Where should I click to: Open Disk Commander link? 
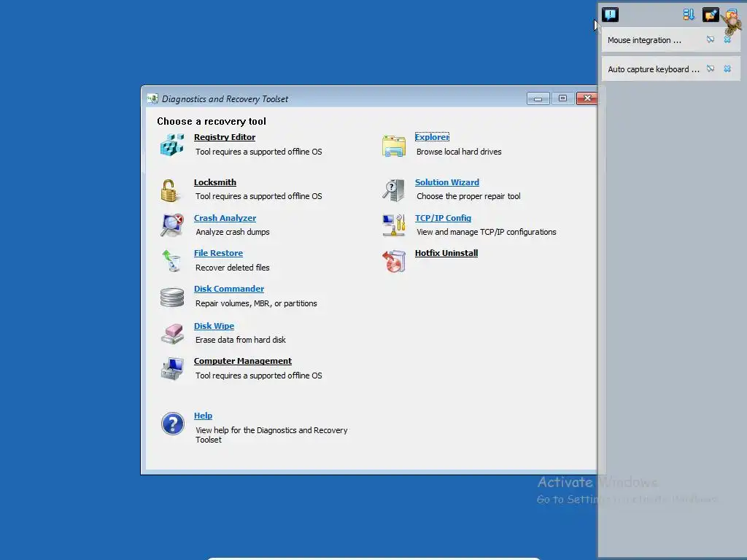tap(228, 289)
